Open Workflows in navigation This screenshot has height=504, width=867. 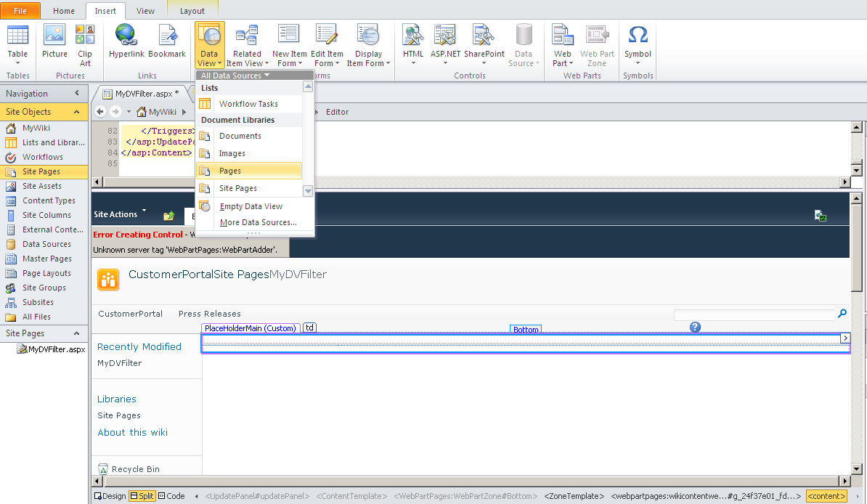tap(44, 157)
